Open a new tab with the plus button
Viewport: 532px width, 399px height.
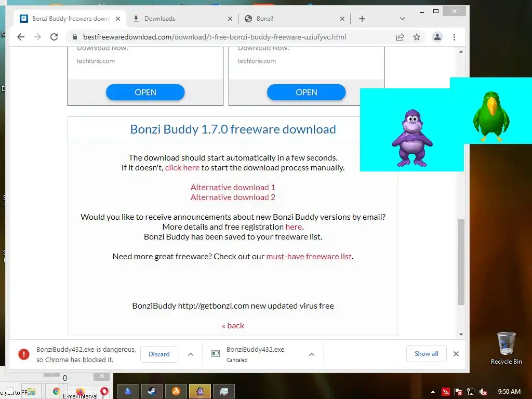(x=362, y=19)
